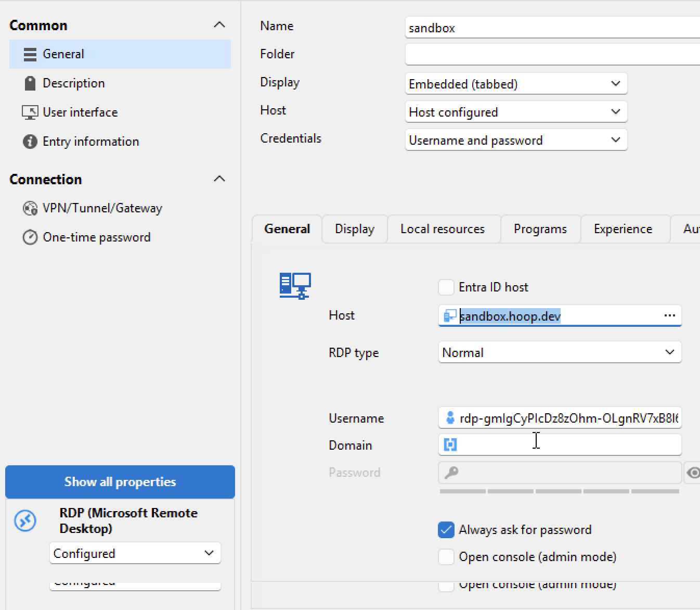Open the User interface settings

click(x=80, y=112)
